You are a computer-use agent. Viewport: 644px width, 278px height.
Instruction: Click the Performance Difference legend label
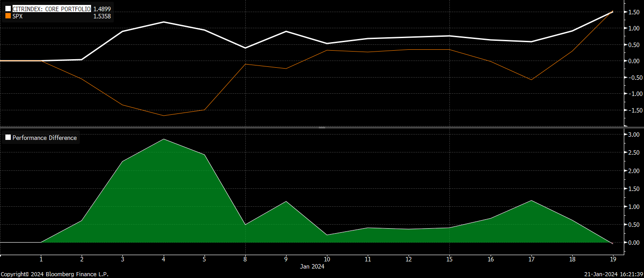(44, 138)
